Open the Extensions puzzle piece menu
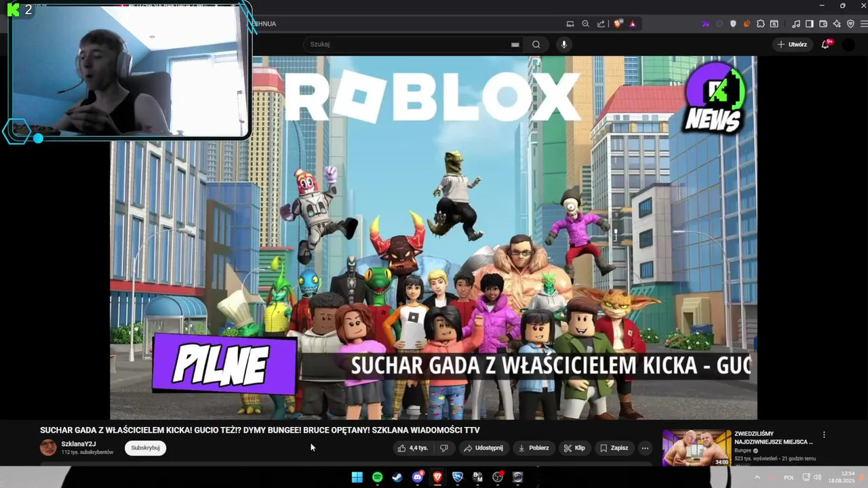This screenshot has height=488, width=868. [x=760, y=24]
